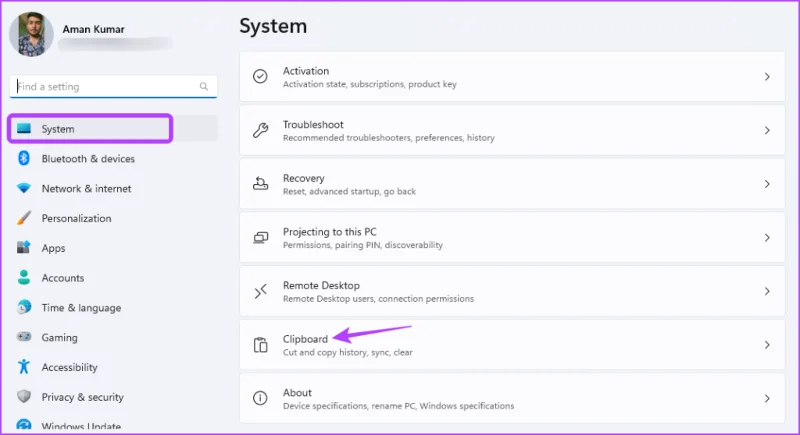Click the Accessibility figure icon
This screenshot has height=435, width=800.
23,366
